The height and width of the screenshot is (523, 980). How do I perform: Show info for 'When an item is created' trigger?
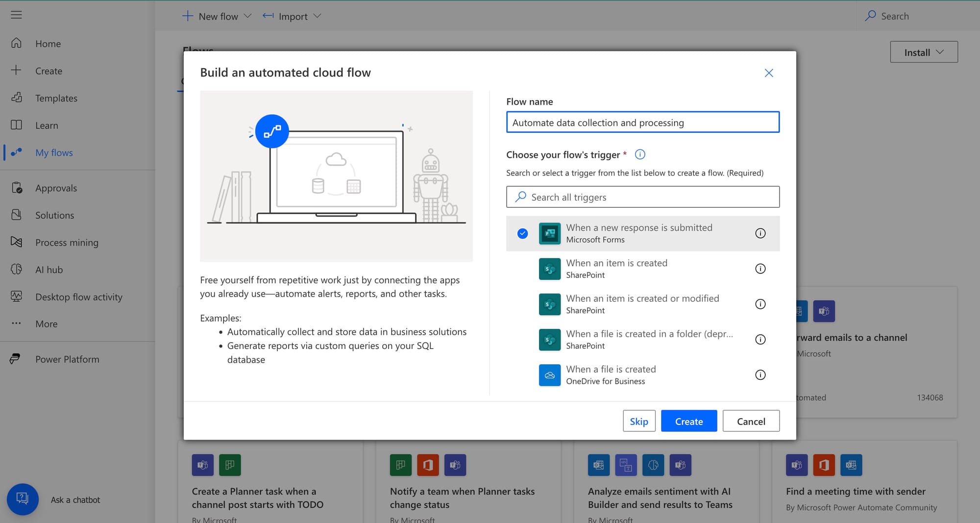[x=760, y=269]
